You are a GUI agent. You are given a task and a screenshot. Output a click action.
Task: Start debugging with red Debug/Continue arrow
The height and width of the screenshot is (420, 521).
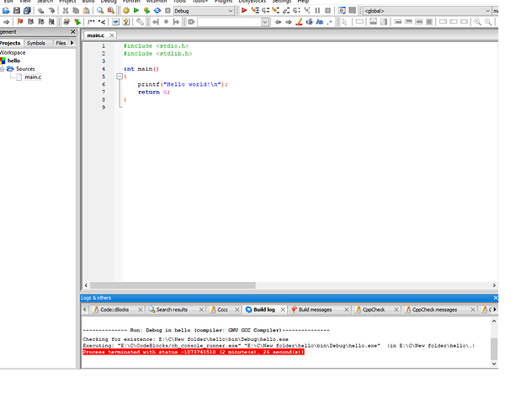[x=244, y=11]
